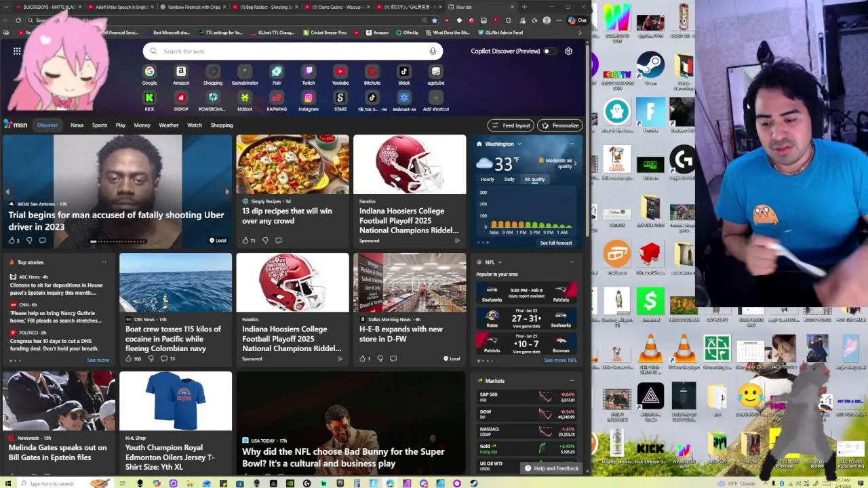This screenshot has width=868, height=488.
Task: Like the Boat crew cocaine article
Action: (x=129, y=359)
